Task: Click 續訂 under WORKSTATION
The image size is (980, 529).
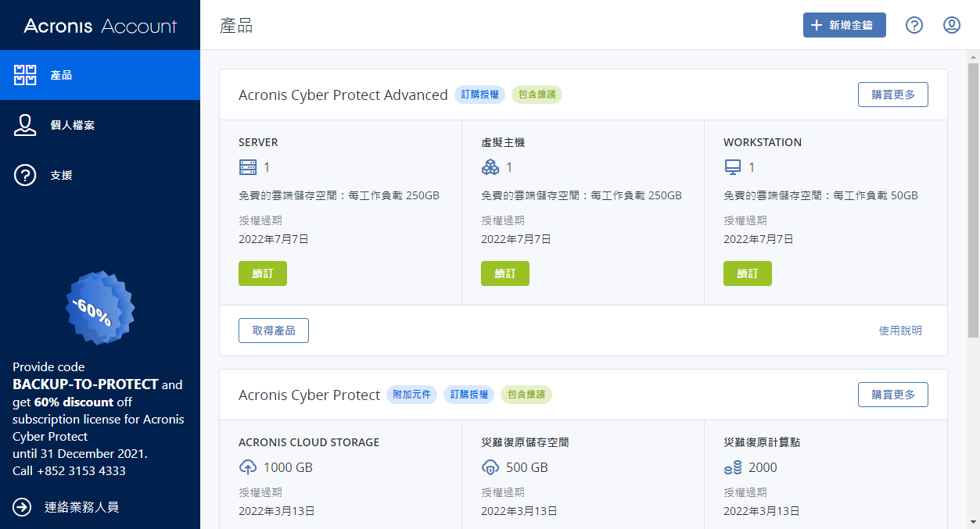Action: [x=748, y=273]
